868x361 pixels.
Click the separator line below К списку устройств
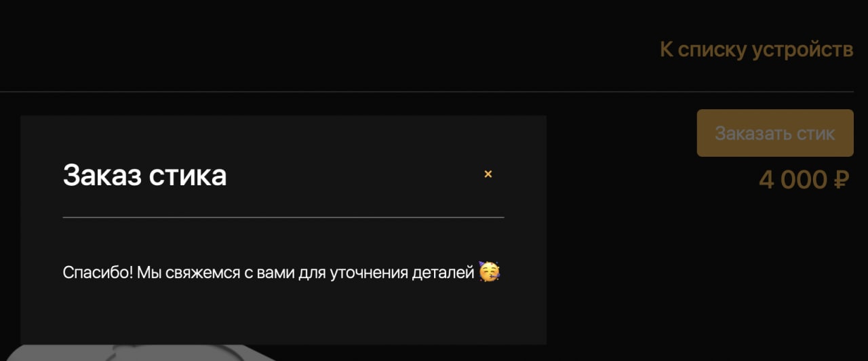(427, 91)
